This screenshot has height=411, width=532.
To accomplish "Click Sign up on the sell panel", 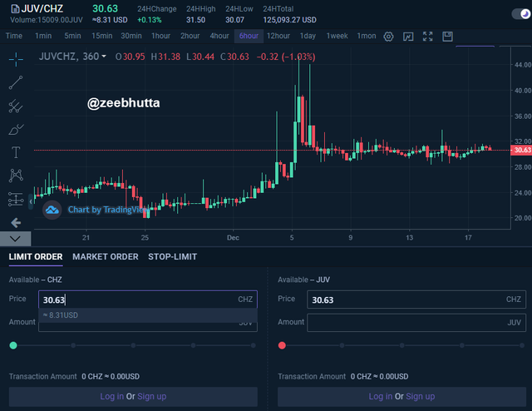I will point(421,396).
